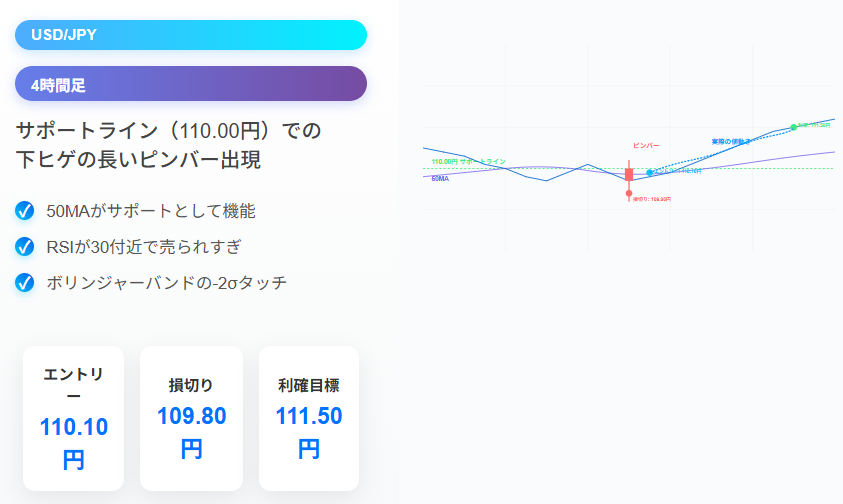Select the 4時間足 timeframe pill
This screenshot has height=504, width=843.
click(191, 84)
